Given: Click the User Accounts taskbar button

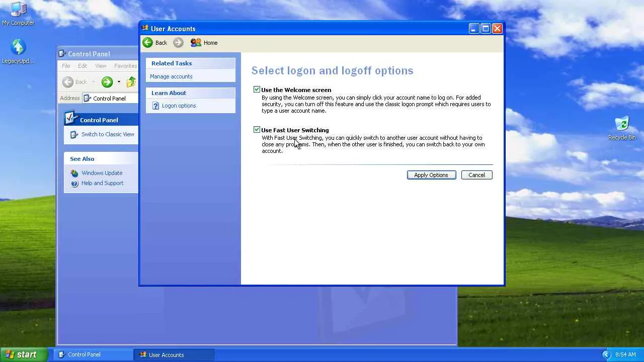Looking at the screenshot, I should tap(174, 354).
